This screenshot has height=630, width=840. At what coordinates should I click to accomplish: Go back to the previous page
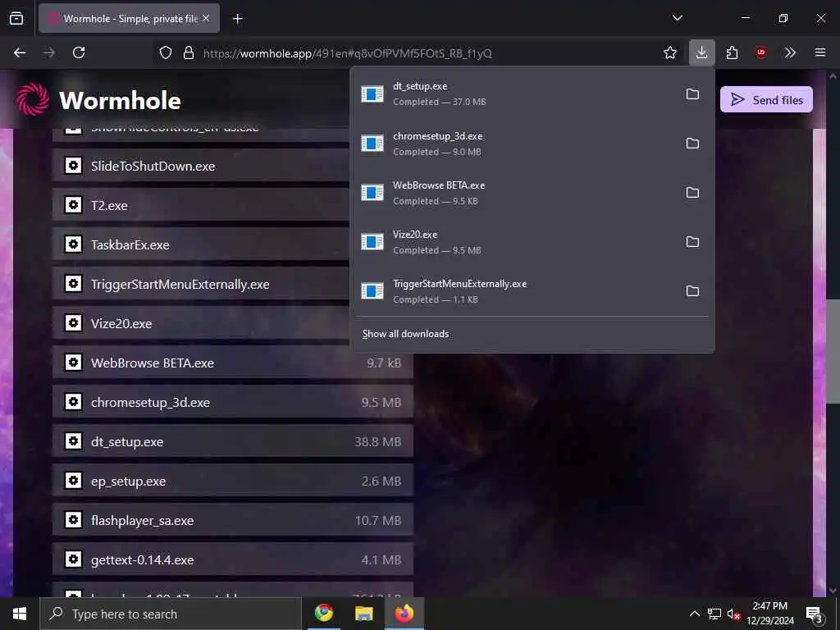(x=20, y=52)
